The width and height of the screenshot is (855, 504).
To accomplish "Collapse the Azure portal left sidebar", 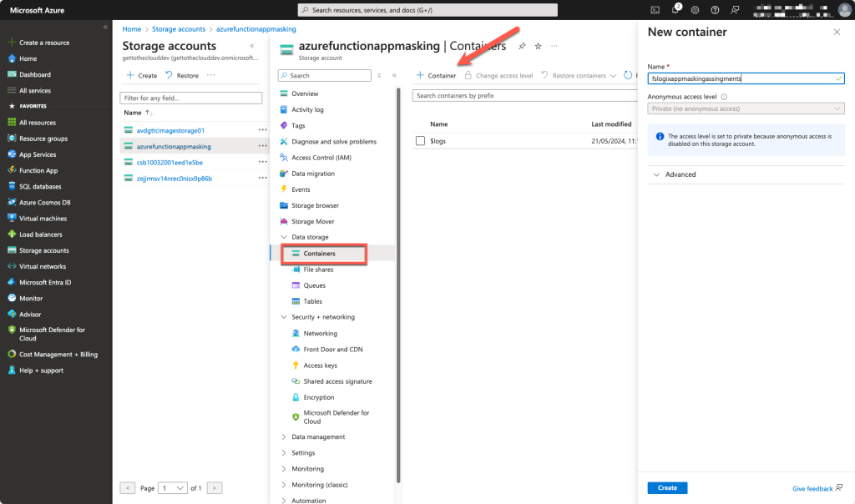I will 105,27.
